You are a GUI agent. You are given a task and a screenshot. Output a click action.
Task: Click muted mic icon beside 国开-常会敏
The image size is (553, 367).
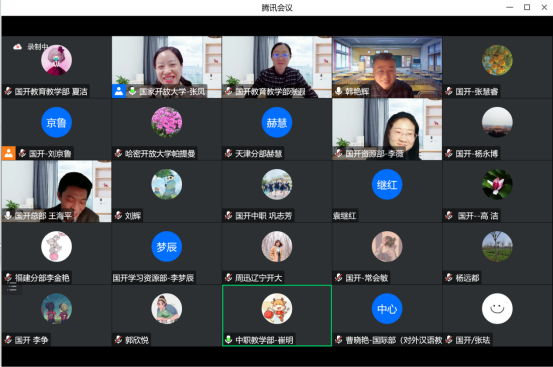pos(339,277)
